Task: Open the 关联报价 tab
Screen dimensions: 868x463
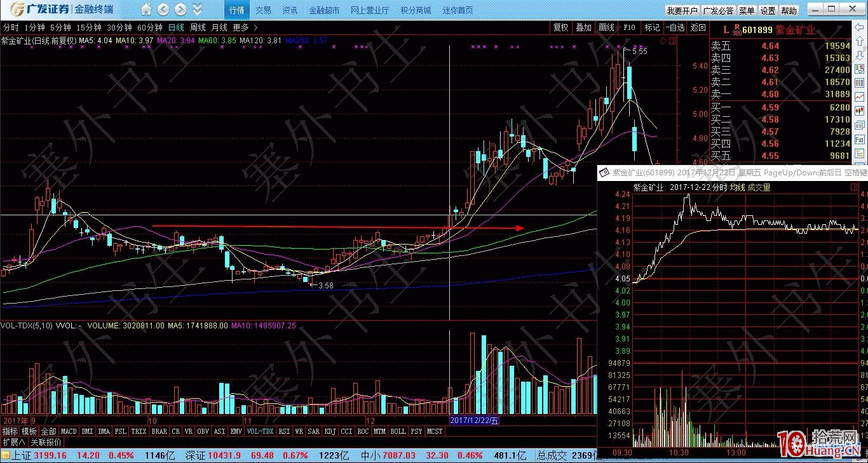Action: pyautogui.click(x=46, y=441)
